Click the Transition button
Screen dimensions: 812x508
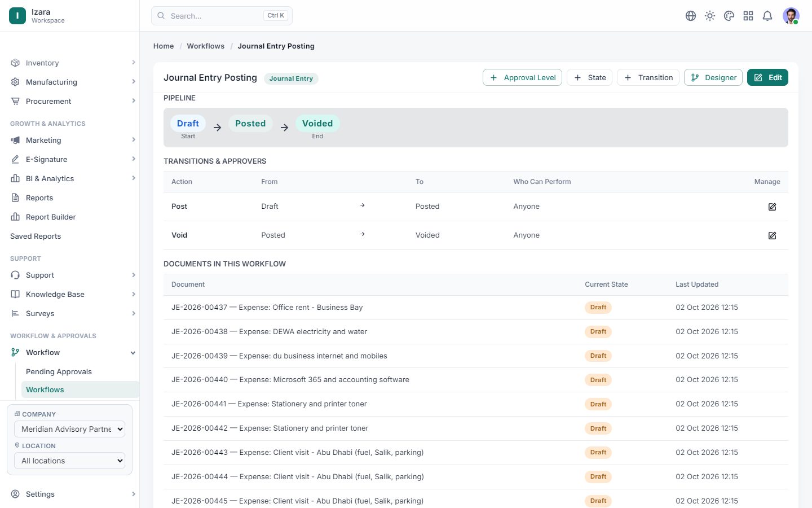click(x=648, y=77)
